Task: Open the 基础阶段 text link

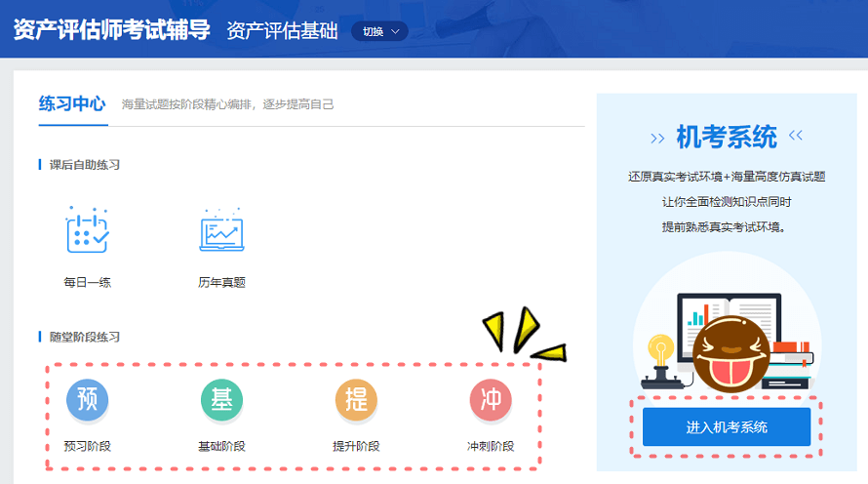Action: point(221,447)
